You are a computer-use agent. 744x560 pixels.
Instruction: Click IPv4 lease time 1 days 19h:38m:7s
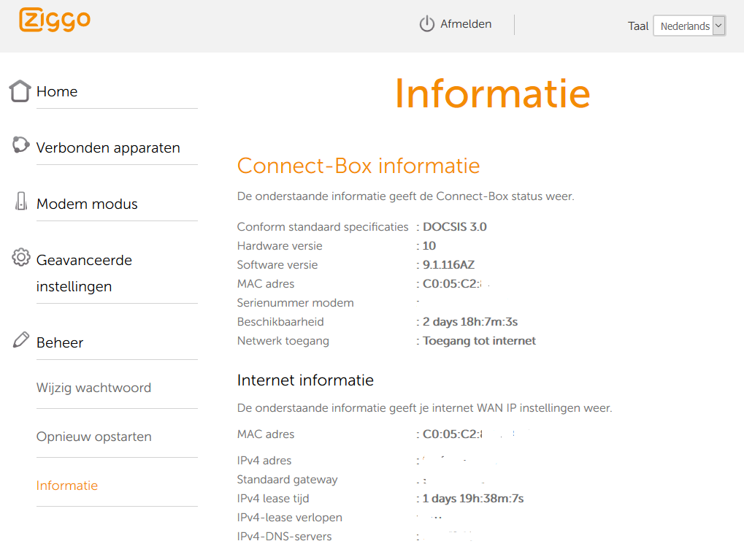pos(473,498)
